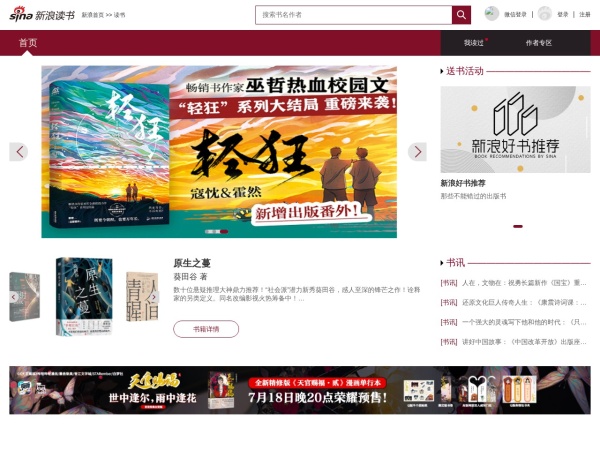Click the search magnifier icon
Viewport: 600px width, 450px height.
[461, 15]
